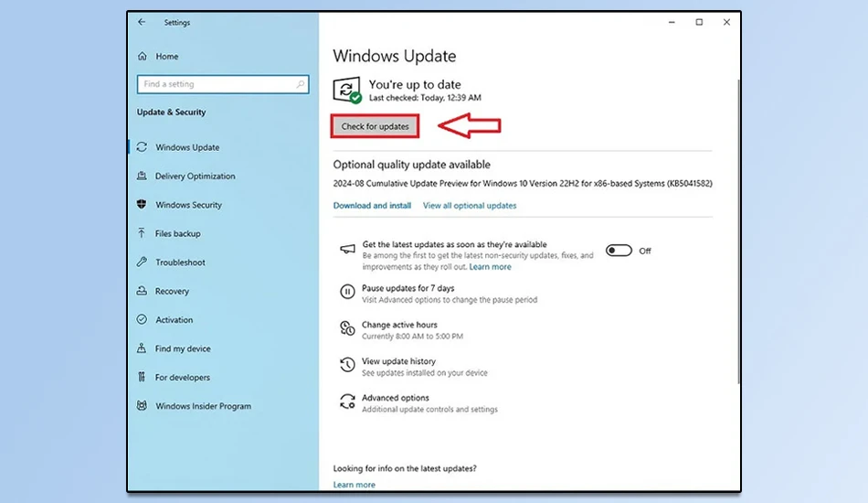The image size is (868, 503).
Task: Click the KB5041582 cumulative update description
Action: [523, 183]
